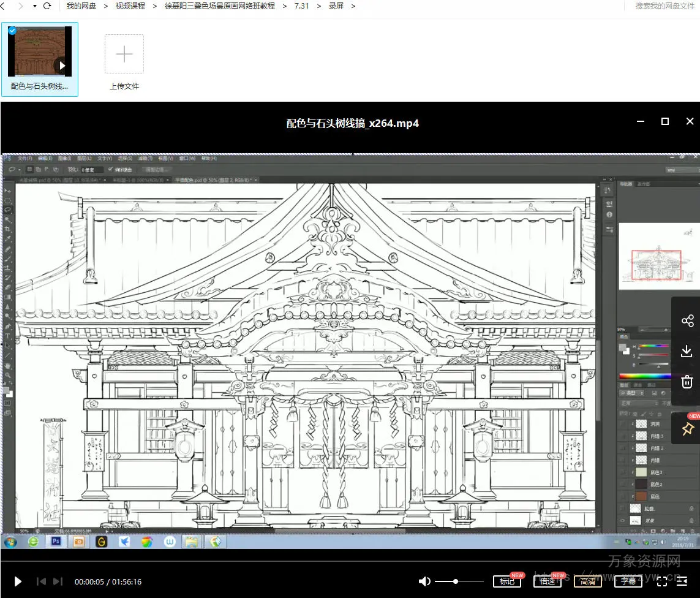Play the video with the play button
The height and width of the screenshot is (598, 700).
18,581
